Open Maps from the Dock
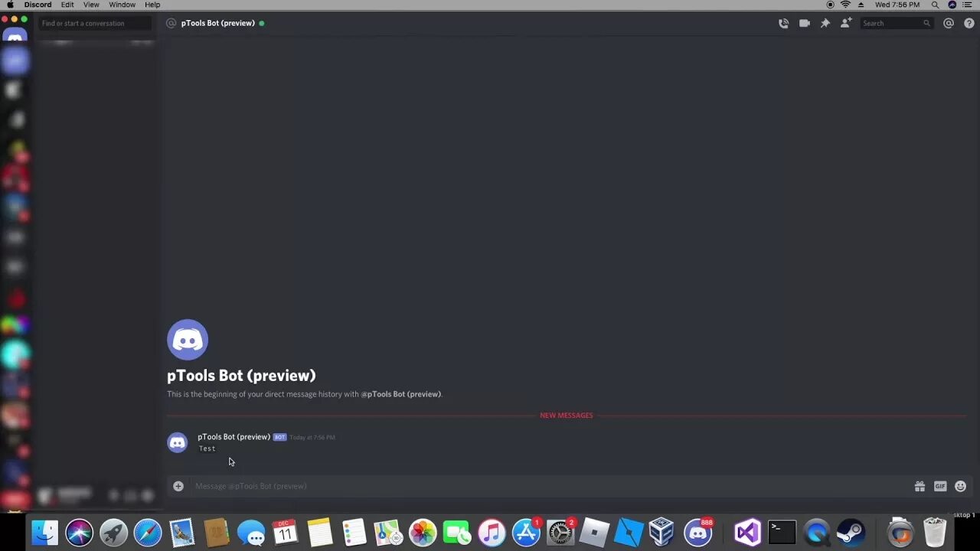The image size is (980, 551). [x=388, y=533]
